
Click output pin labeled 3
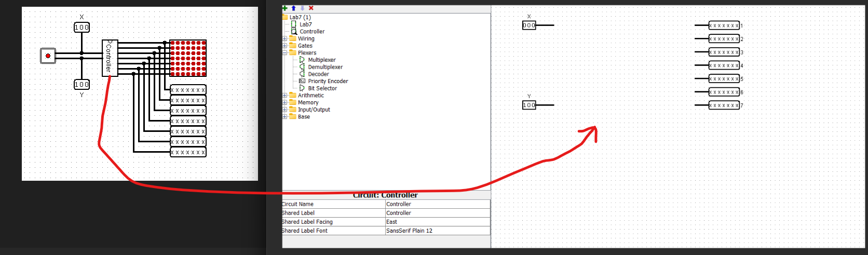[x=724, y=52]
